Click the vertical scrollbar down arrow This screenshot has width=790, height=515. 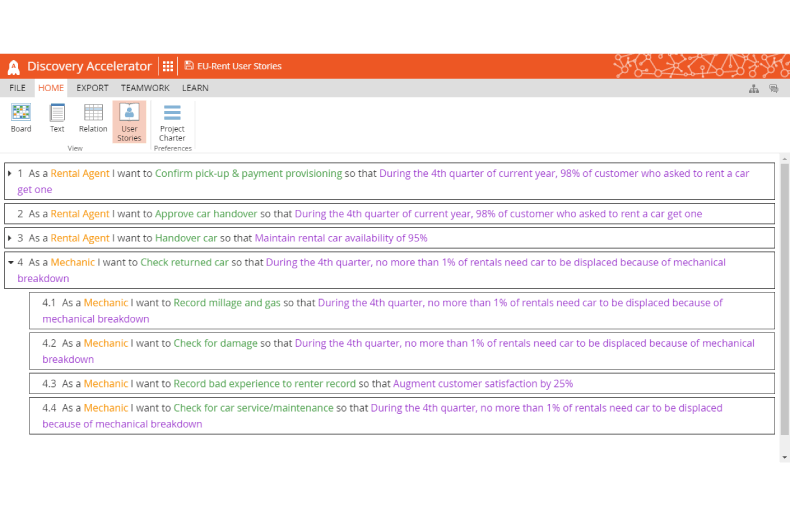point(784,456)
